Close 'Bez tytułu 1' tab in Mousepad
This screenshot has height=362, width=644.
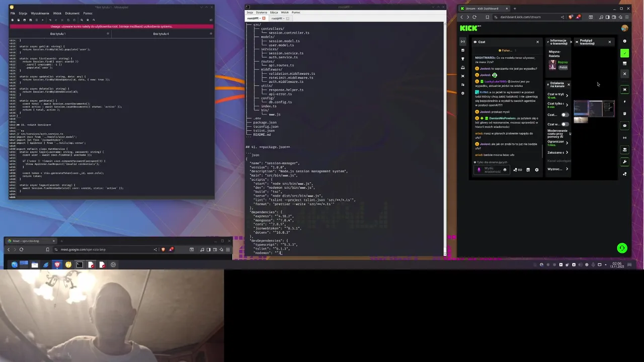point(108,34)
